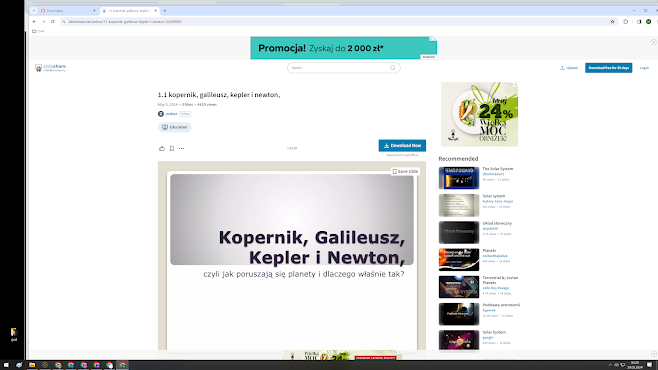This screenshot has width=658, height=370.
Task: Switch to the Post Edytuj tab
Action: click(x=67, y=10)
